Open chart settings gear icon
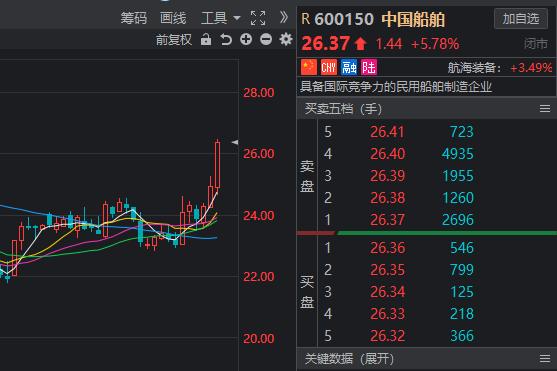 click(x=286, y=39)
